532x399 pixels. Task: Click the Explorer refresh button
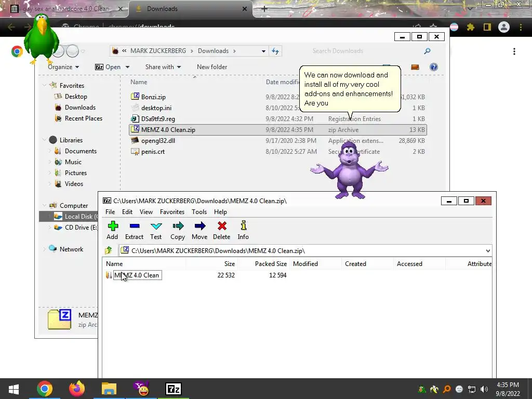coord(275,51)
